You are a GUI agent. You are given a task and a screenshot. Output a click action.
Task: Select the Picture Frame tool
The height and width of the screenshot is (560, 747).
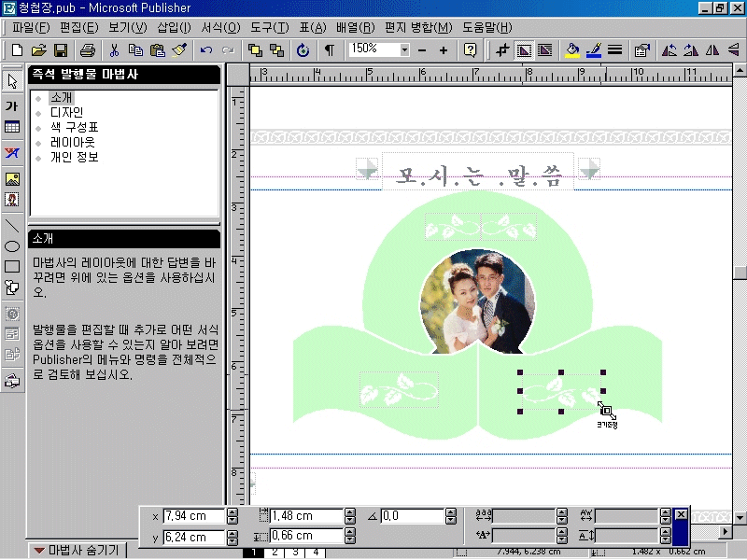12,178
